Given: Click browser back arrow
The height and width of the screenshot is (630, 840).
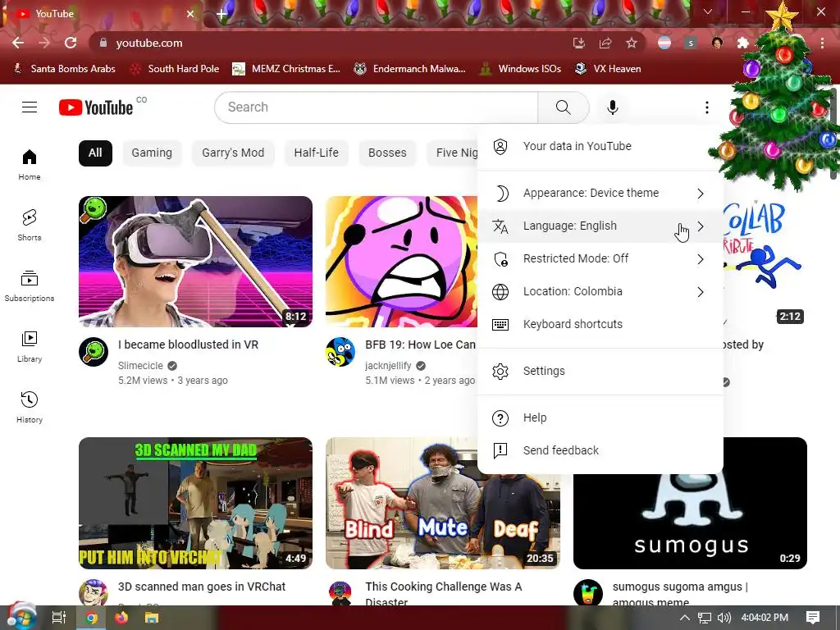Looking at the screenshot, I should (x=18, y=43).
